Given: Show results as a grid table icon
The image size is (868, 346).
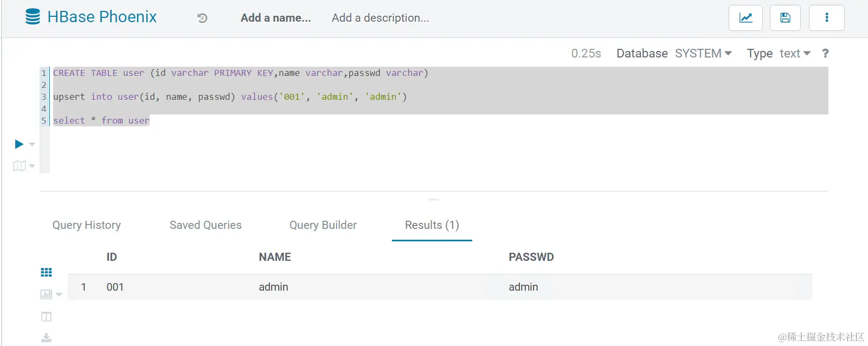Looking at the screenshot, I should coord(47,272).
